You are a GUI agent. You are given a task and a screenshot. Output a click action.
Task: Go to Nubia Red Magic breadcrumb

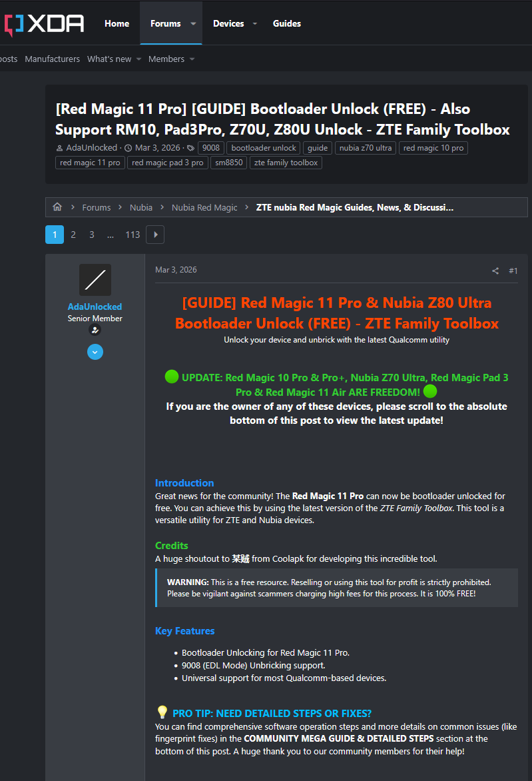tap(204, 207)
